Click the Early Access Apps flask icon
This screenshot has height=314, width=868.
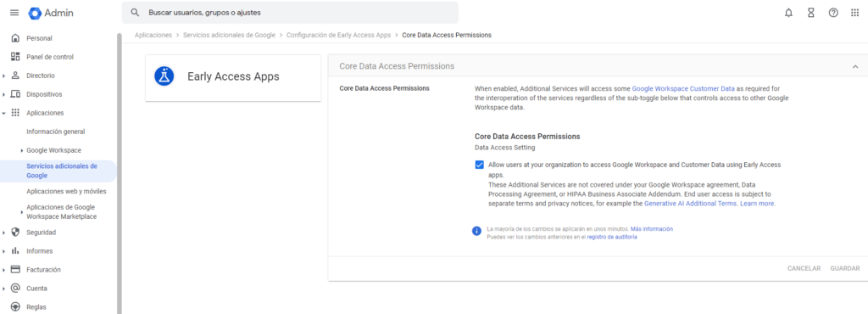tap(164, 76)
